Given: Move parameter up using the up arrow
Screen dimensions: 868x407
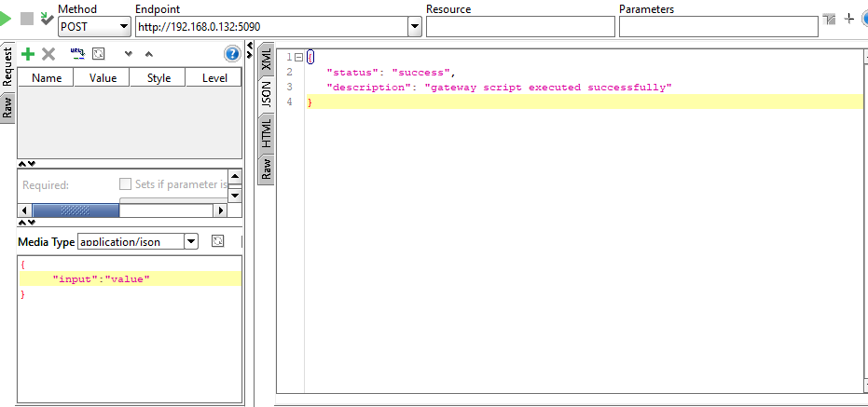Looking at the screenshot, I should click(148, 55).
